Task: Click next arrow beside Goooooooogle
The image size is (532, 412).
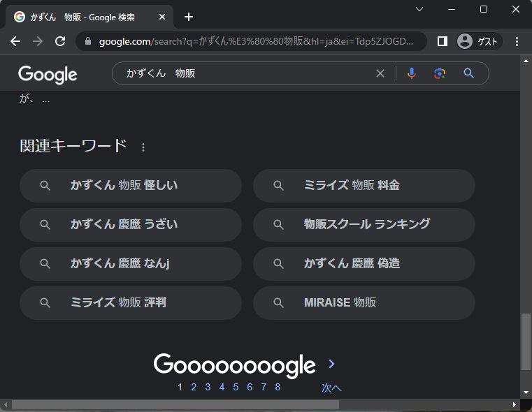Action: coord(332,364)
